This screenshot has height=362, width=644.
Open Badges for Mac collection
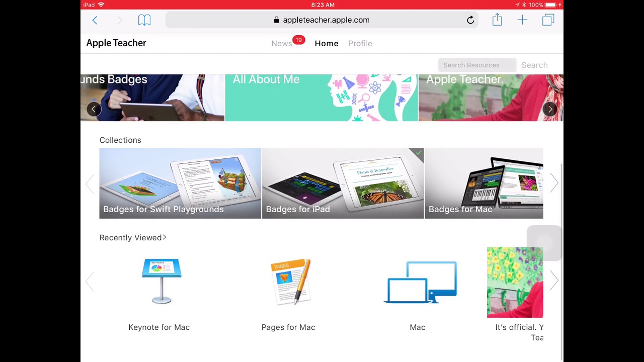[484, 184]
